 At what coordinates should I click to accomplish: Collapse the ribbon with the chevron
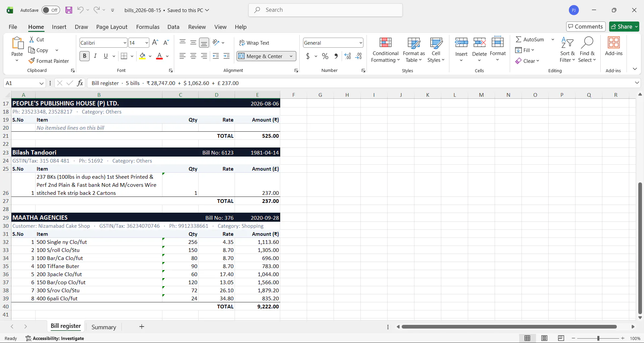point(635,69)
